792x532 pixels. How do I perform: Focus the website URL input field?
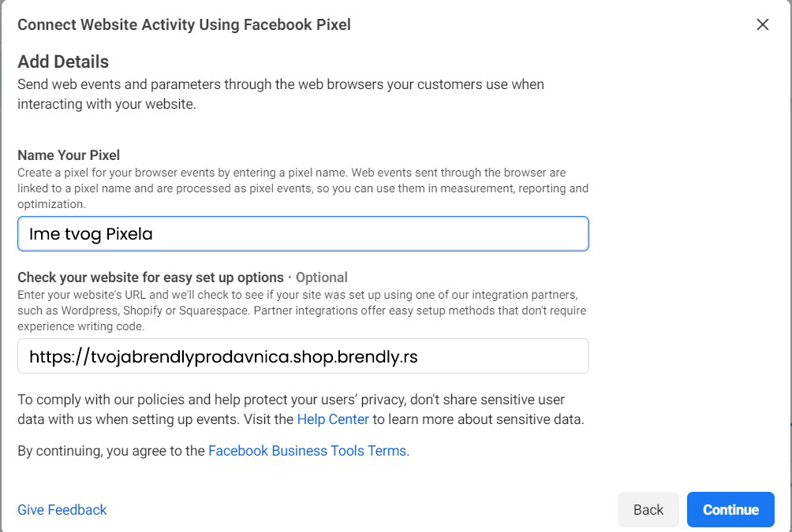tap(303, 356)
